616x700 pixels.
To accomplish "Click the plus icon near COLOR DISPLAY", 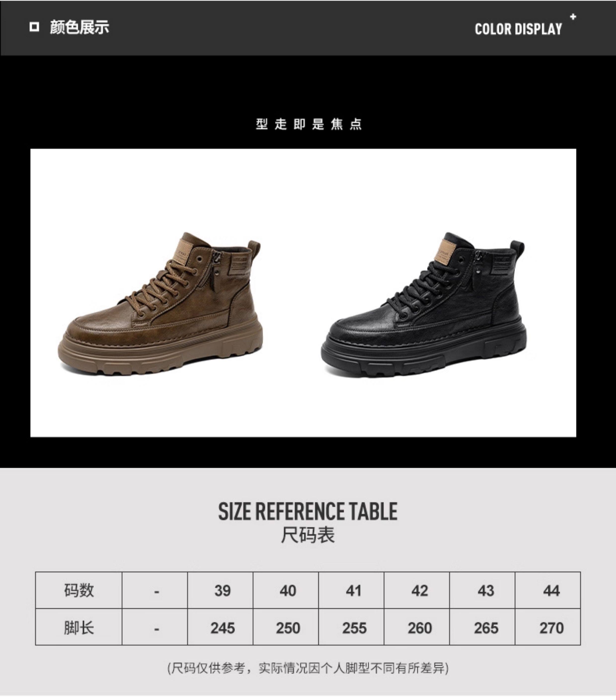I will click(x=573, y=17).
